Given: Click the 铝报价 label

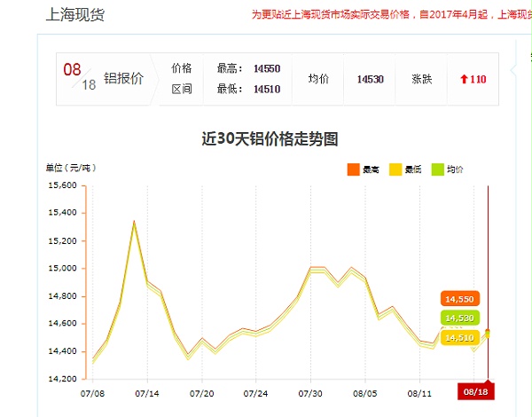Looking at the screenshot, I should coord(123,78).
